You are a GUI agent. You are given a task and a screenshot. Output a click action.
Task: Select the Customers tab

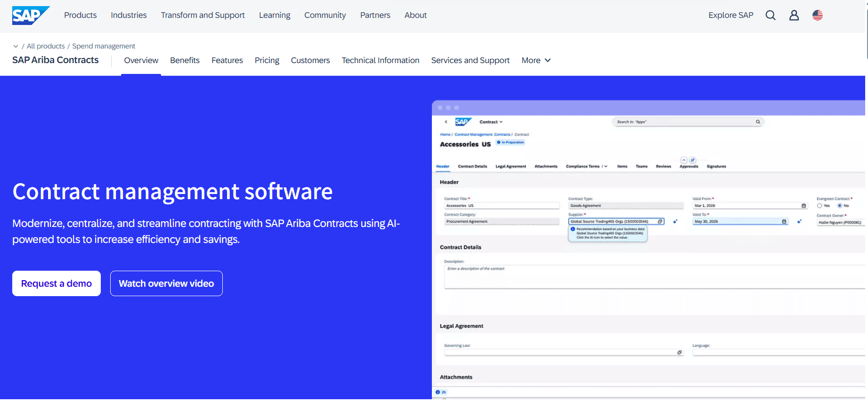click(310, 60)
